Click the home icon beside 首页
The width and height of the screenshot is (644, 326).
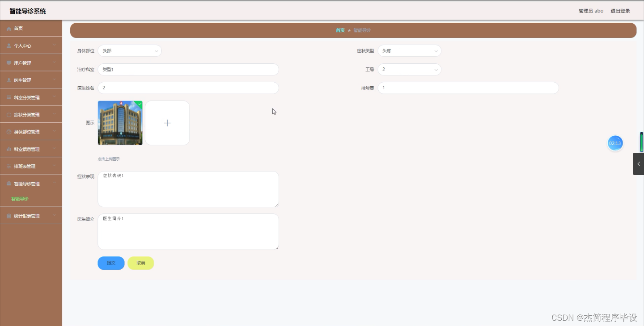pos(9,28)
